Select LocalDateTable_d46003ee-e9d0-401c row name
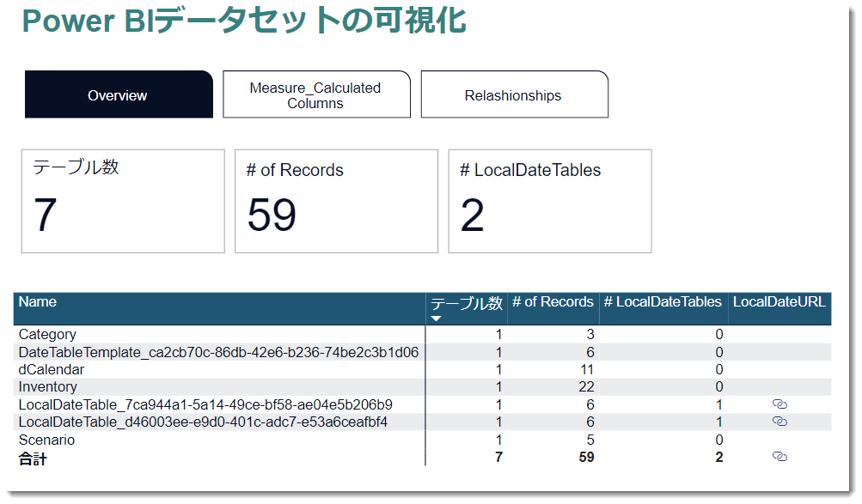 click(203, 422)
